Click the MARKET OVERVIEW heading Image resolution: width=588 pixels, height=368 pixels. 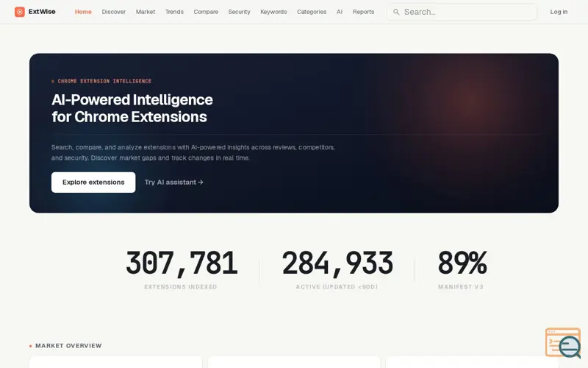pos(68,346)
